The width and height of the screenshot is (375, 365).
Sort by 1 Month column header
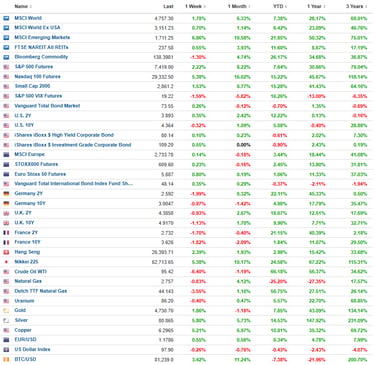[x=239, y=6]
